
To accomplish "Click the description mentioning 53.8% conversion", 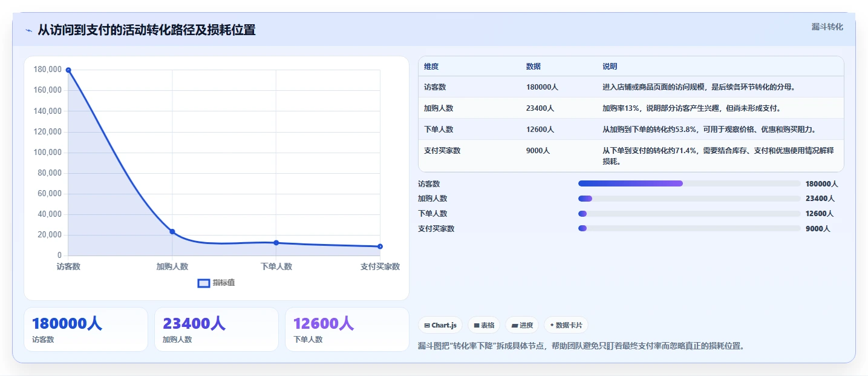I will (x=710, y=130).
